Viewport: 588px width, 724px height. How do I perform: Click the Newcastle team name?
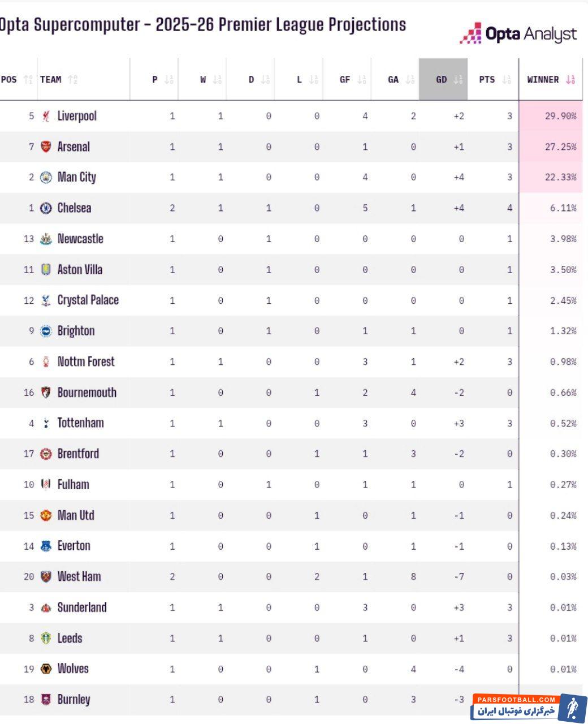[80, 239]
